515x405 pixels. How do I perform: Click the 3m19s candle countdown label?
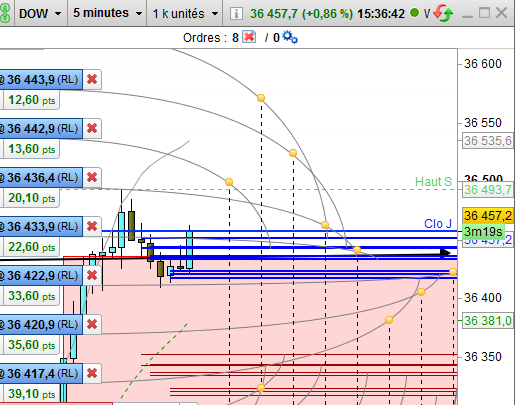tap(483, 231)
